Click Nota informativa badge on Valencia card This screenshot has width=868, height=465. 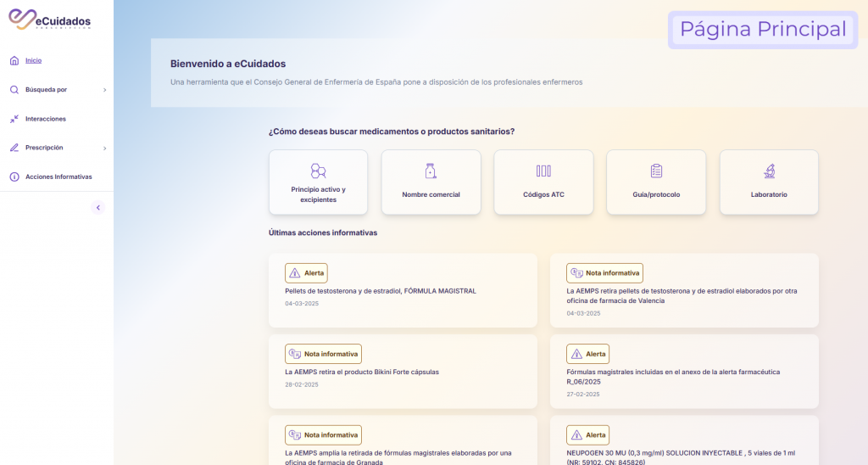(x=604, y=273)
